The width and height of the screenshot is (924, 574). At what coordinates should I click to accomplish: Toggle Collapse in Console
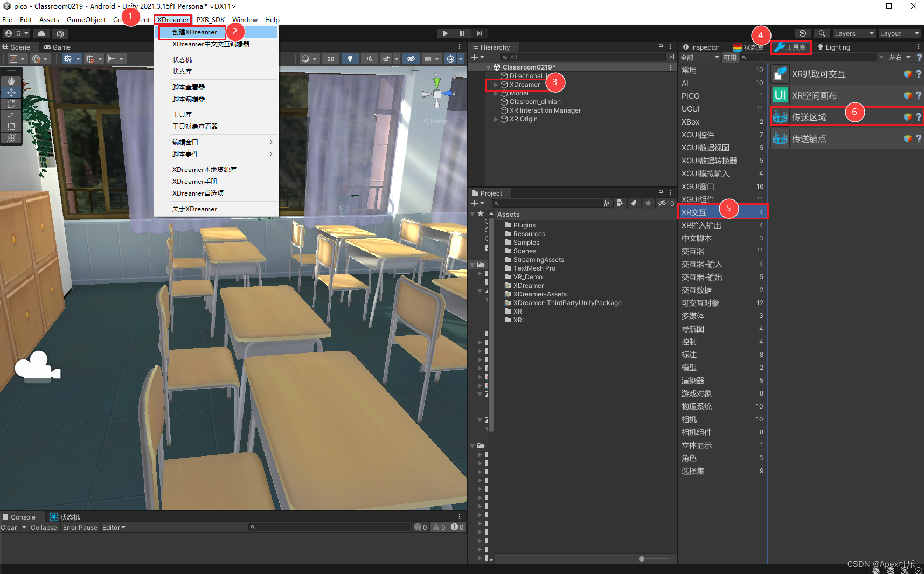coord(44,528)
